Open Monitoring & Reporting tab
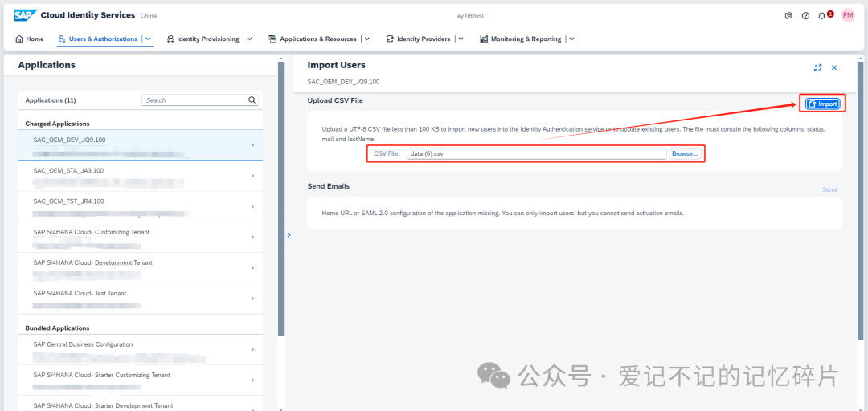The image size is (868, 411). 520,39
